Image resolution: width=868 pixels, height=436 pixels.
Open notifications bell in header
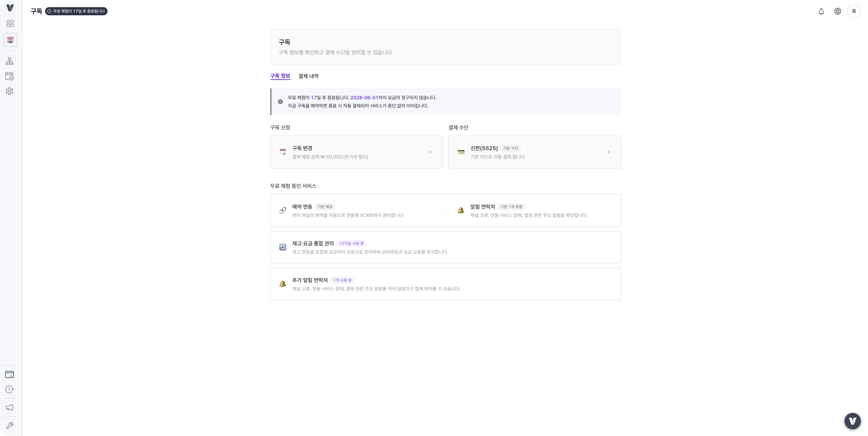pyautogui.click(x=821, y=11)
